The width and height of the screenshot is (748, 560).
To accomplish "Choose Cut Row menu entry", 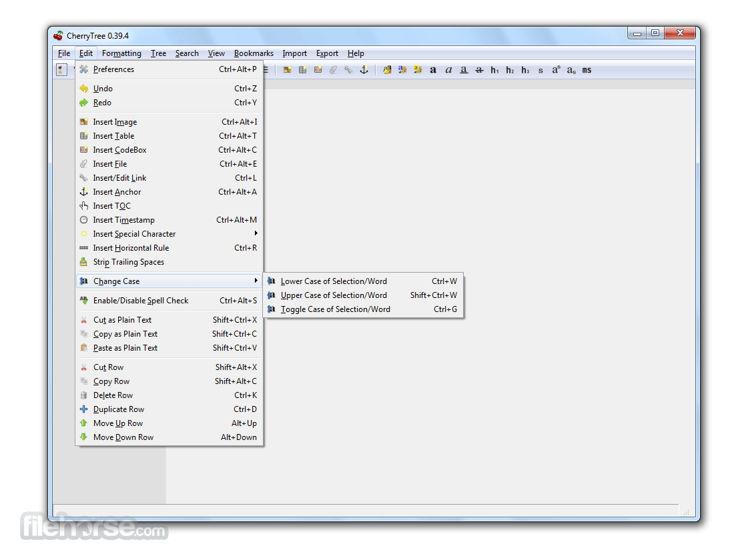I will pyautogui.click(x=169, y=367).
